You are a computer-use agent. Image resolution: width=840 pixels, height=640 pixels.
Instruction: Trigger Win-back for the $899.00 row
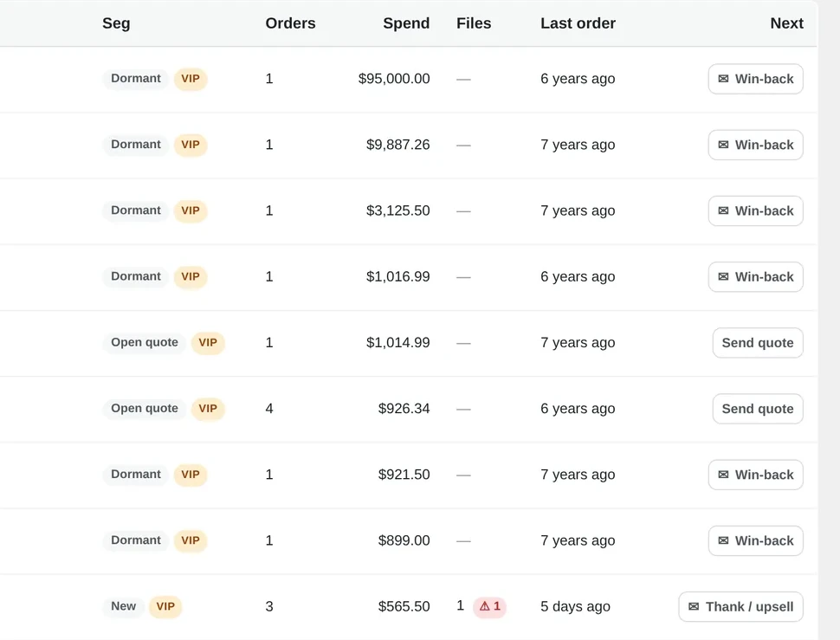[x=755, y=540]
